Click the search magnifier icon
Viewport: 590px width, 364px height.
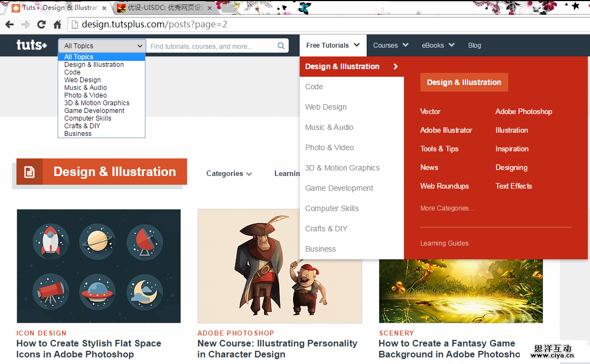[x=281, y=46]
